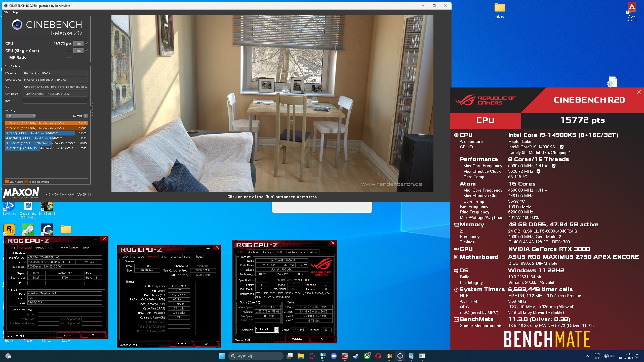The width and height of the screenshot is (644, 362).
Task: Select ranking row 8C/16T scoring 9251
Action: point(47,138)
